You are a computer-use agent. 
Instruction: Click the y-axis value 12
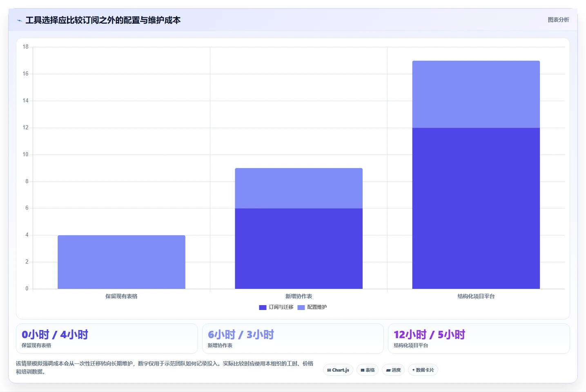coord(25,128)
